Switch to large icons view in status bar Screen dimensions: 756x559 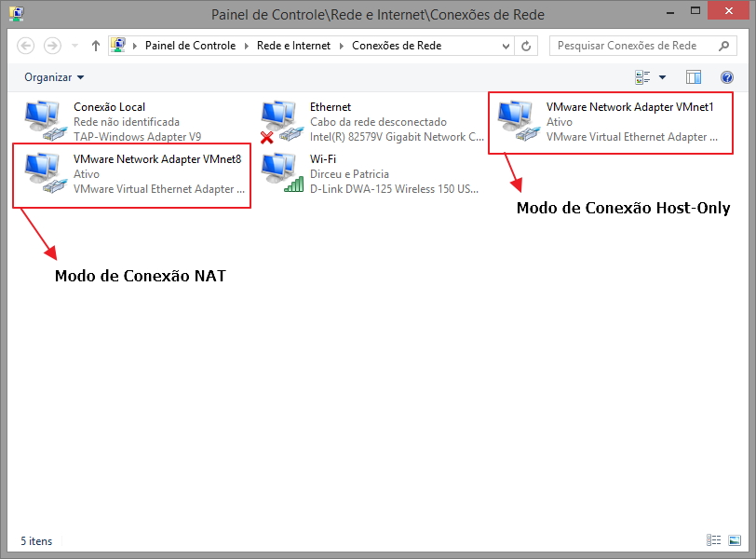pyautogui.click(x=734, y=540)
